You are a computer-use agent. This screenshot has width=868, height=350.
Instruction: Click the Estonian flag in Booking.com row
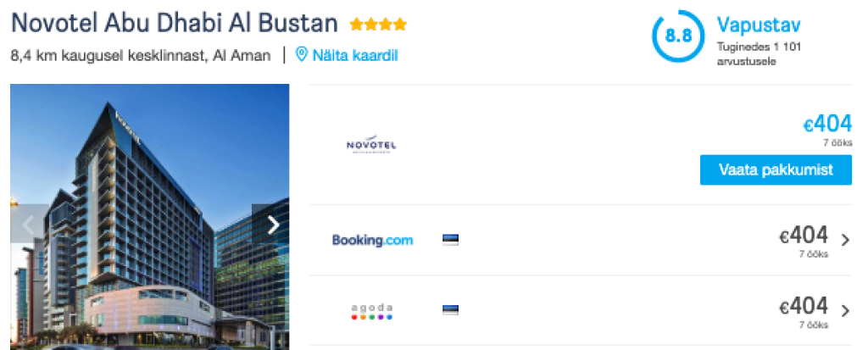[x=450, y=240]
